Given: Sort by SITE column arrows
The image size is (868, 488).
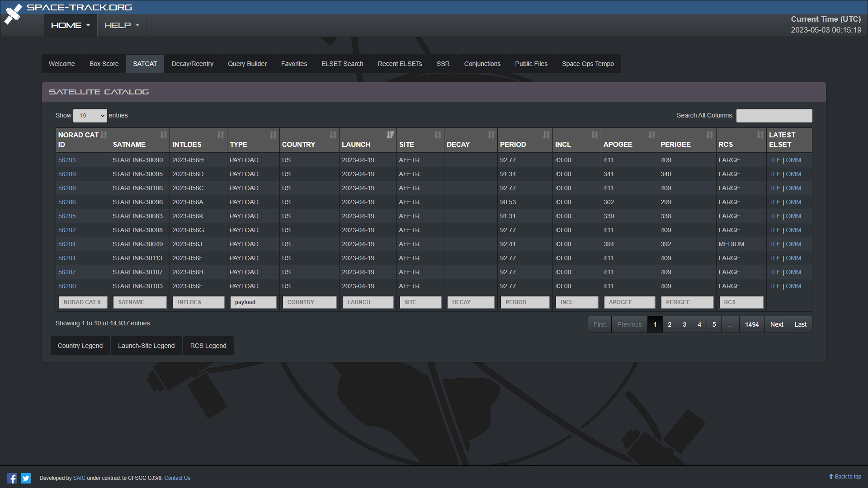Looking at the screenshot, I should (x=438, y=135).
